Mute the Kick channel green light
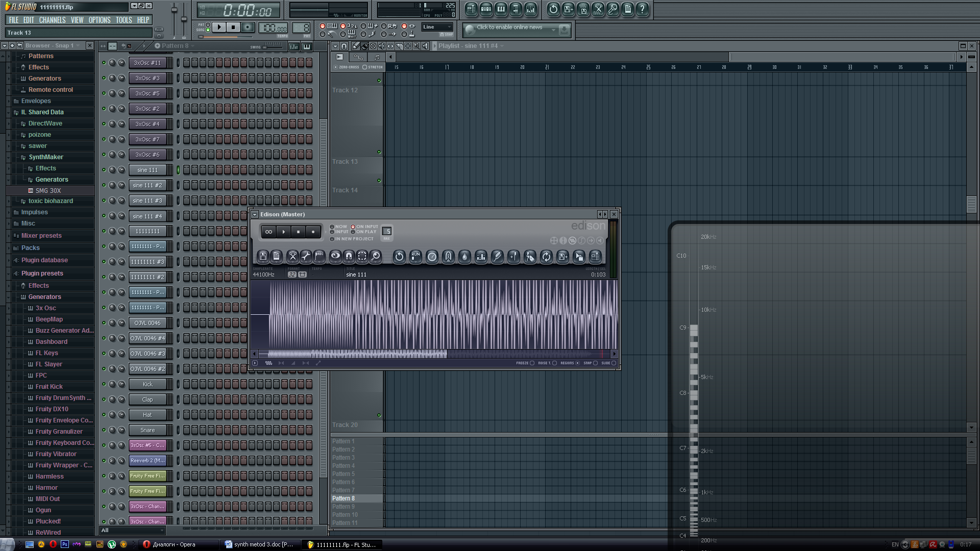Image resolution: width=980 pixels, height=551 pixels. pyautogui.click(x=104, y=384)
